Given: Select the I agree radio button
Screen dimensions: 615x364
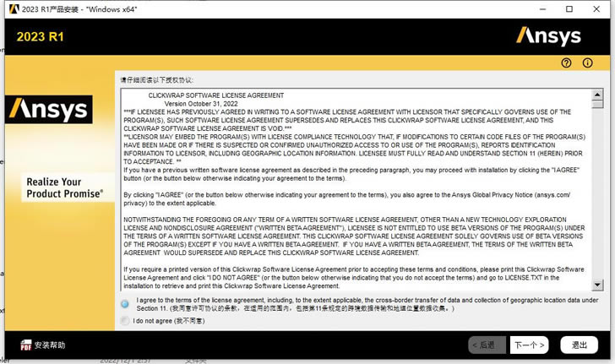Looking at the screenshot, I should coord(125,303).
